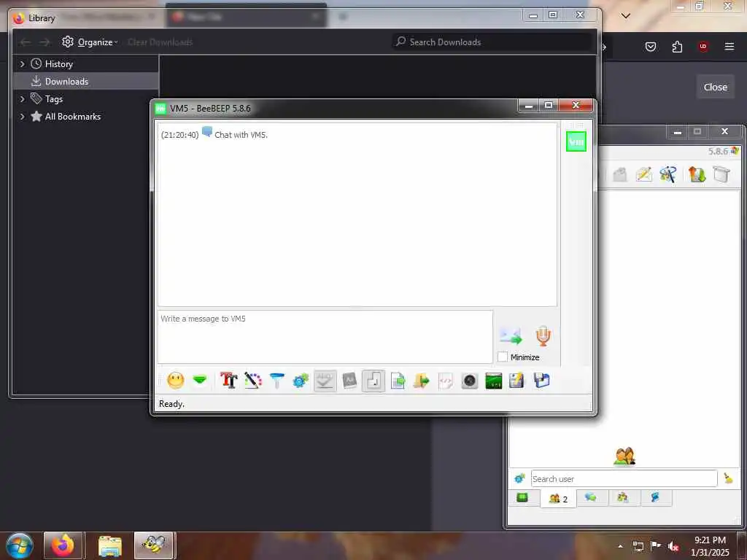Viewport: 747px width, 560px height.
Task: Show hidden tray icons arrow
Action: coord(620,546)
